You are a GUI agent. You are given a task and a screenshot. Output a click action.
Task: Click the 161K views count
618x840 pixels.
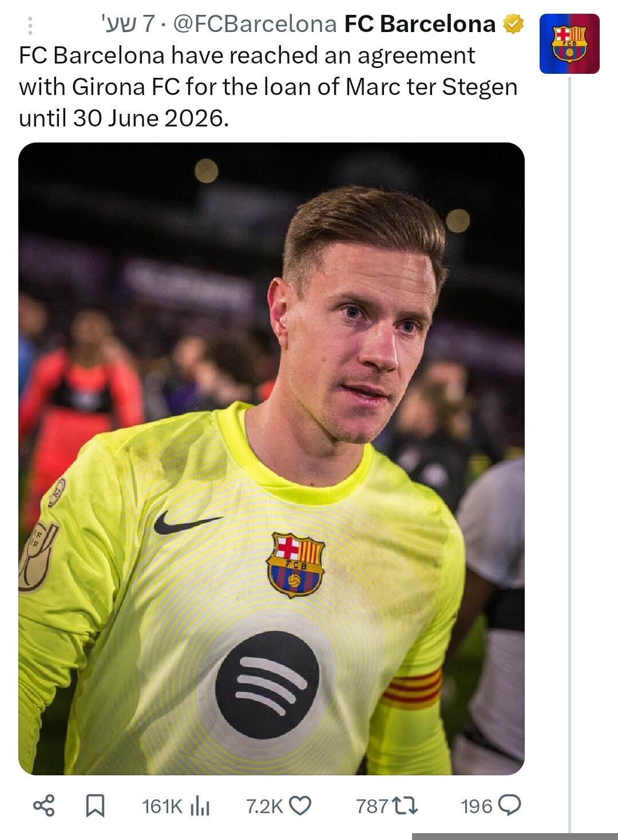tap(162, 807)
